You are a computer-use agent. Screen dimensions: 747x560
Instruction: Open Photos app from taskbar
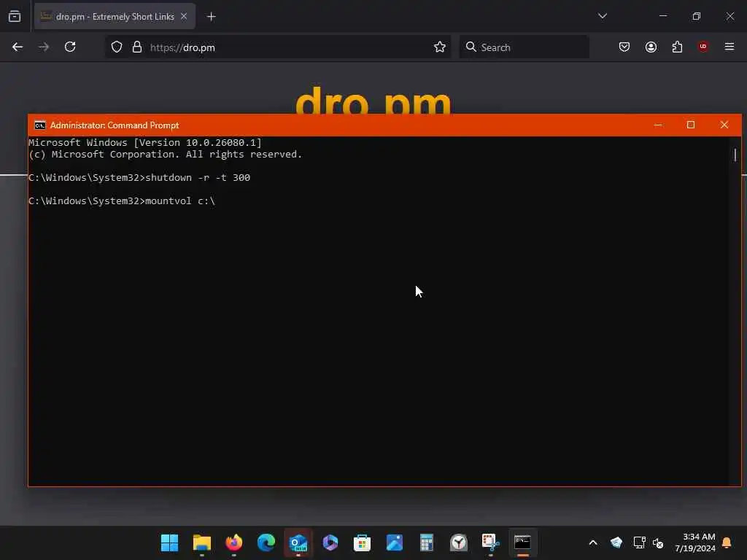[395, 542]
